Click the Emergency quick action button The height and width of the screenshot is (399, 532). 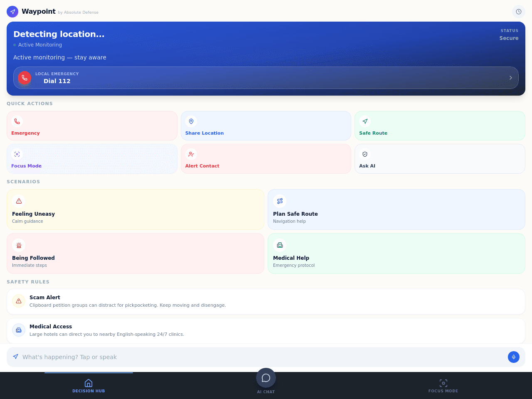point(92,126)
